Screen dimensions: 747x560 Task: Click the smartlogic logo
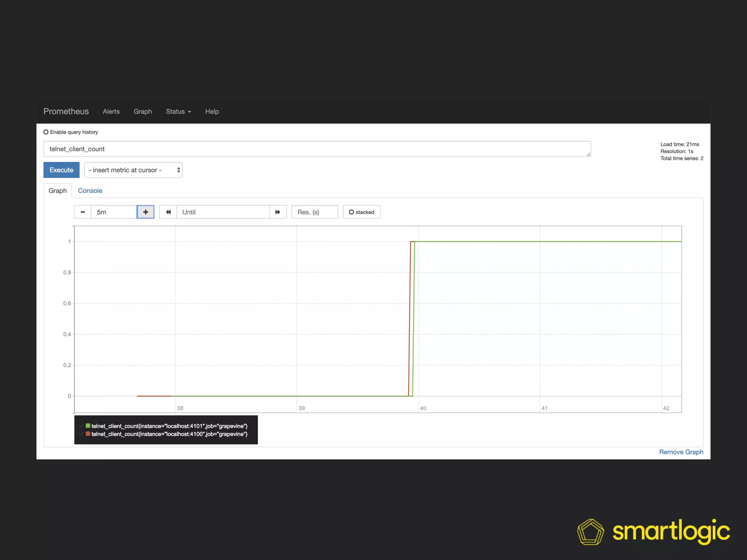point(654,532)
